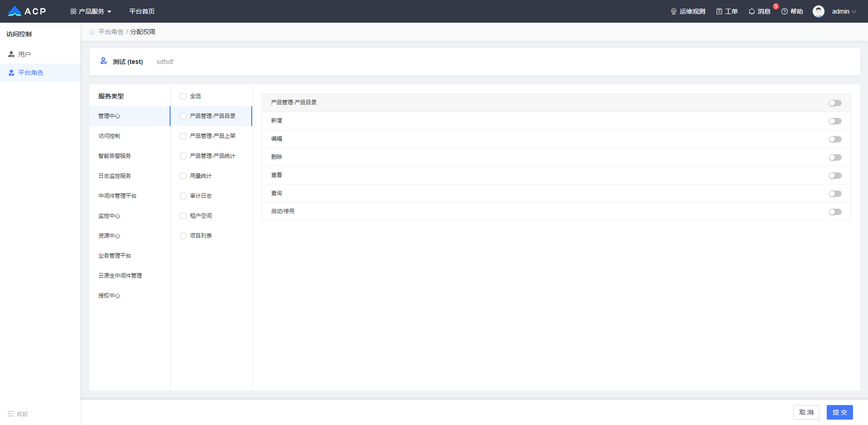Select the 资源中心 service type
868x425 pixels.
pyautogui.click(x=130, y=236)
